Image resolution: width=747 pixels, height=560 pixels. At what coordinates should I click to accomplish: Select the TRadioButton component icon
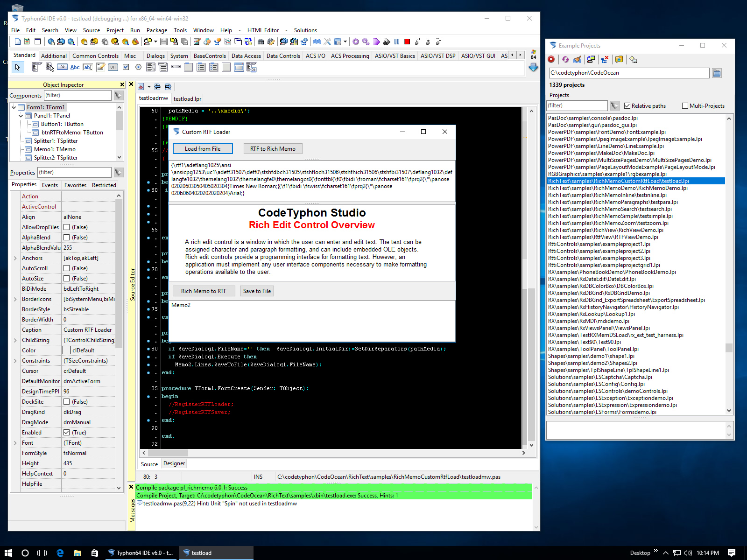[138, 67]
